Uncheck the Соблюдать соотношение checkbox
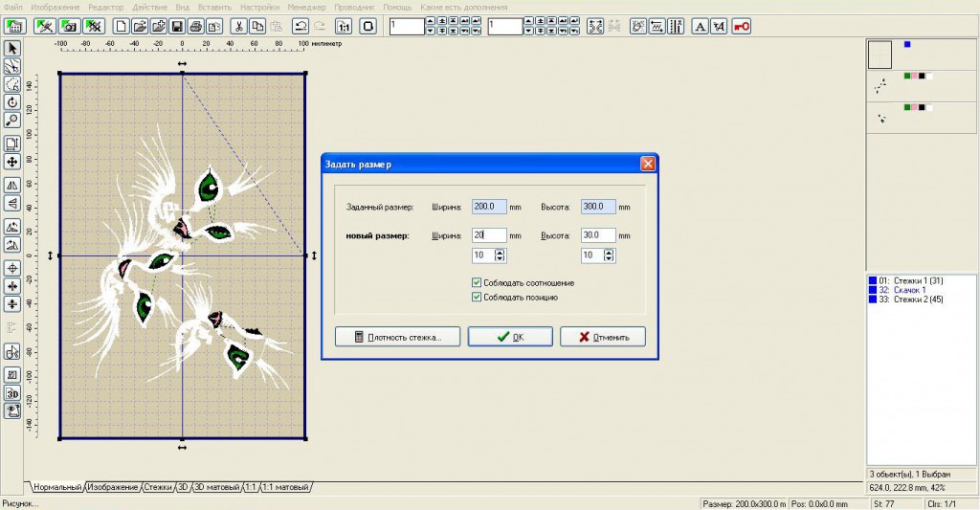The height and width of the screenshot is (510, 980). point(477,283)
